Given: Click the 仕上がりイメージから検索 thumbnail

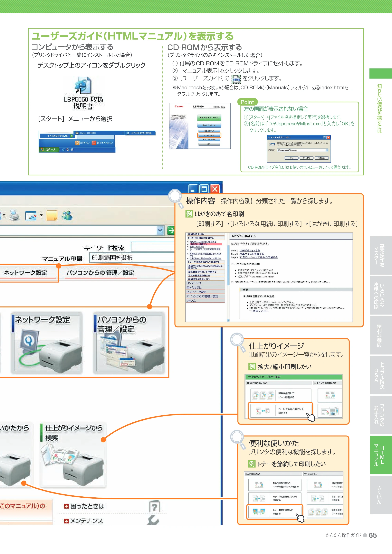Looking at the screenshot, I should tap(73, 455).
